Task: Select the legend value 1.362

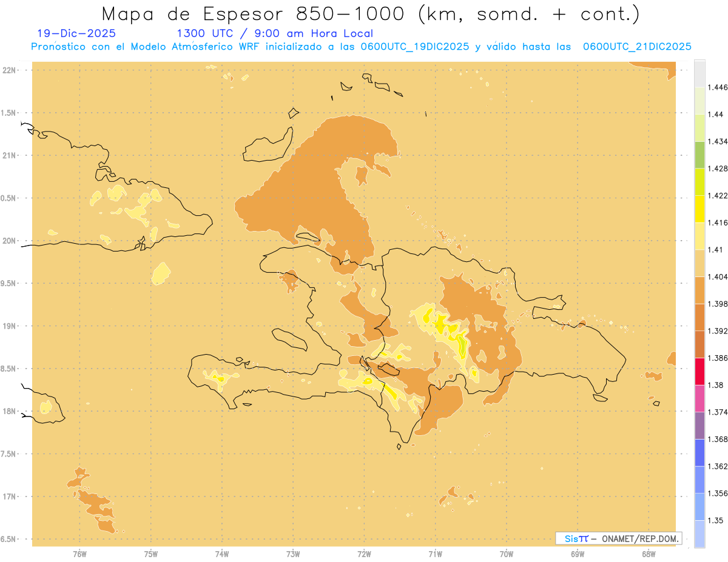Action: point(718,466)
